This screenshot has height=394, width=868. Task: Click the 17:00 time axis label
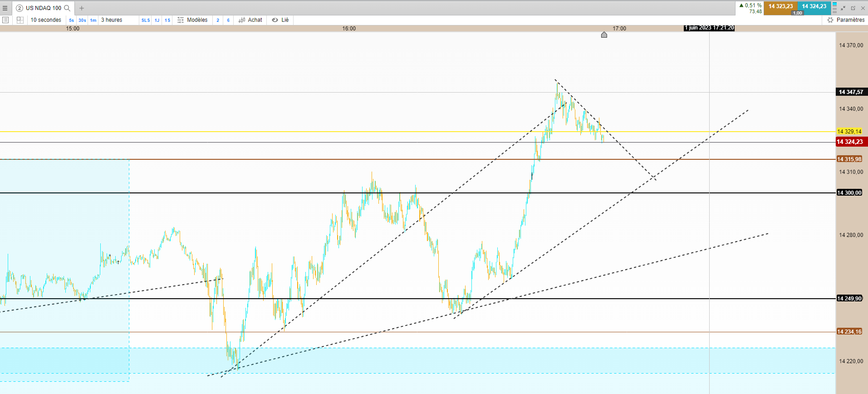(619, 29)
